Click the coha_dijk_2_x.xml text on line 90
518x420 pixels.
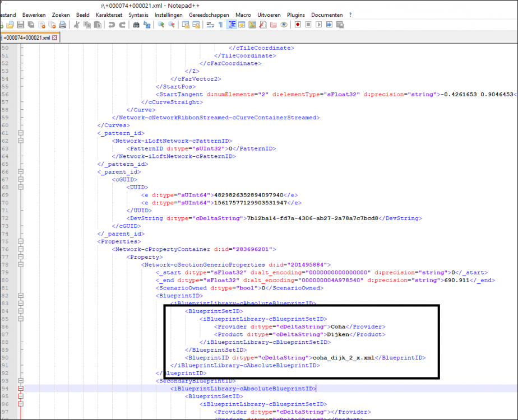click(343, 357)
